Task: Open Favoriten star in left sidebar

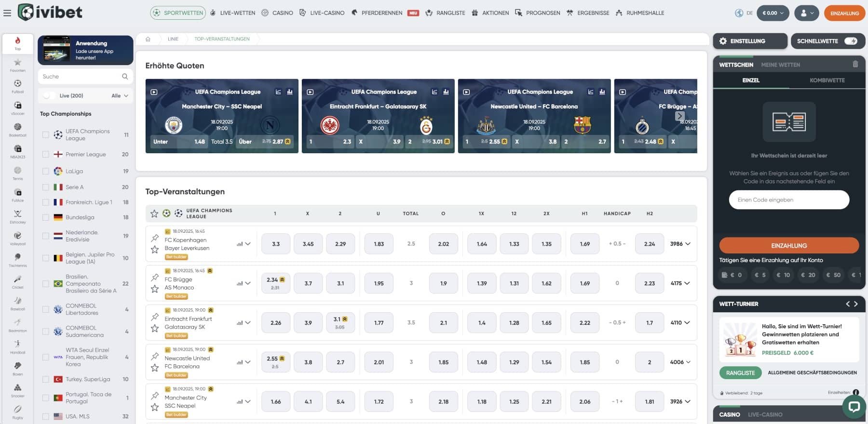Action: tap(18, 65)
